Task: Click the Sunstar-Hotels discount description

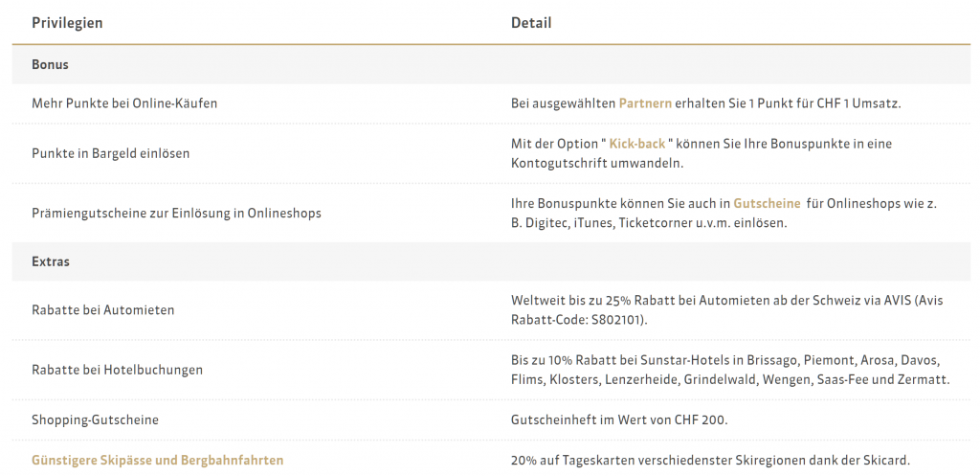Action: 727,360
